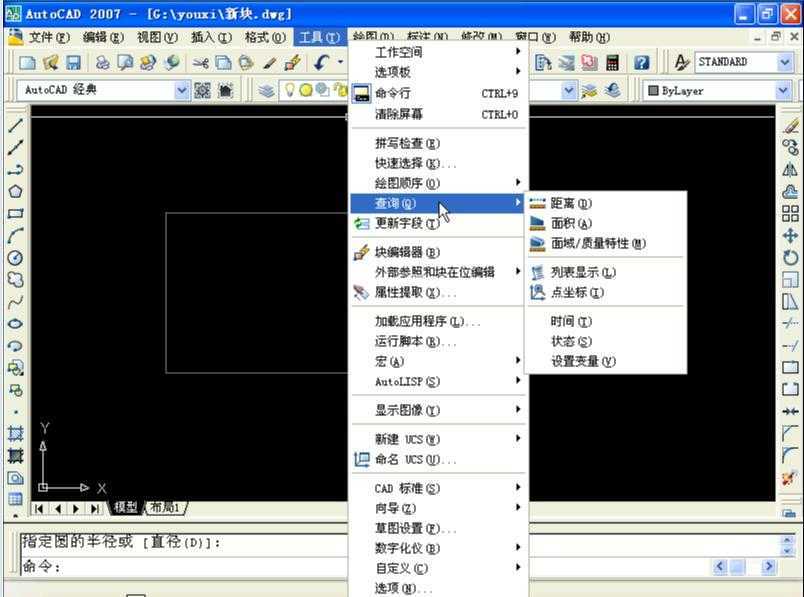Select the Move modify tool
804x597 pixels.
(x=790, y=236)
